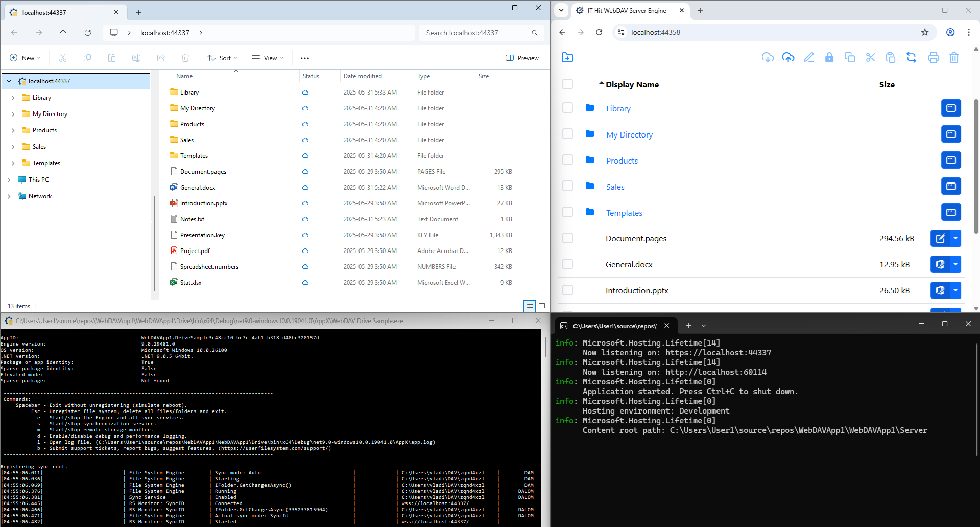The image size is (980, 527).
Task: Check the Templates row checkbox
Action: (x=567, y=212)
